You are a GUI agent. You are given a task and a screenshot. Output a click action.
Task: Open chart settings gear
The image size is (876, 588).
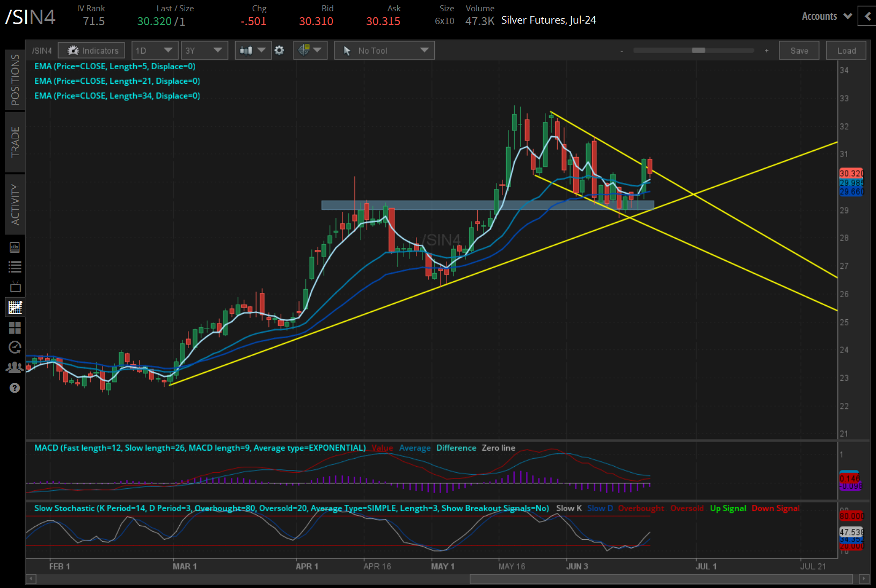tap(279, 50)
